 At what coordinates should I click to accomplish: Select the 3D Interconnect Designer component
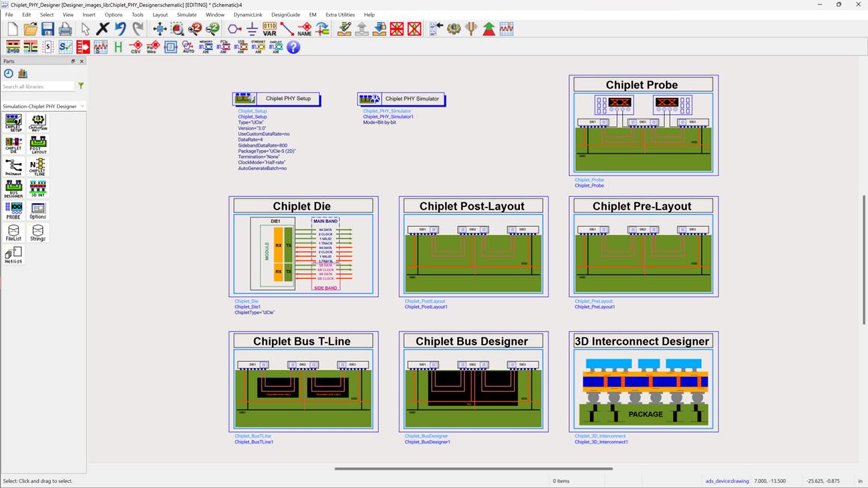[643, 382]
